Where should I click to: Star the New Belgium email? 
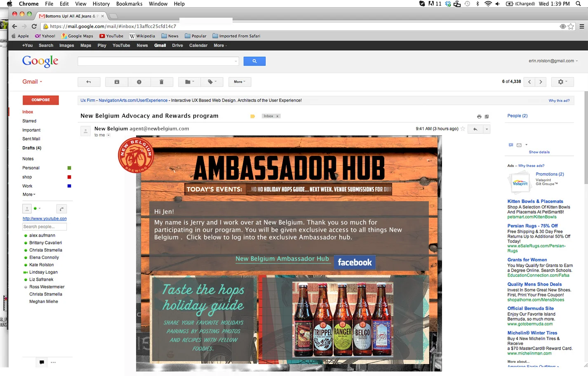(x=463, y=129)
